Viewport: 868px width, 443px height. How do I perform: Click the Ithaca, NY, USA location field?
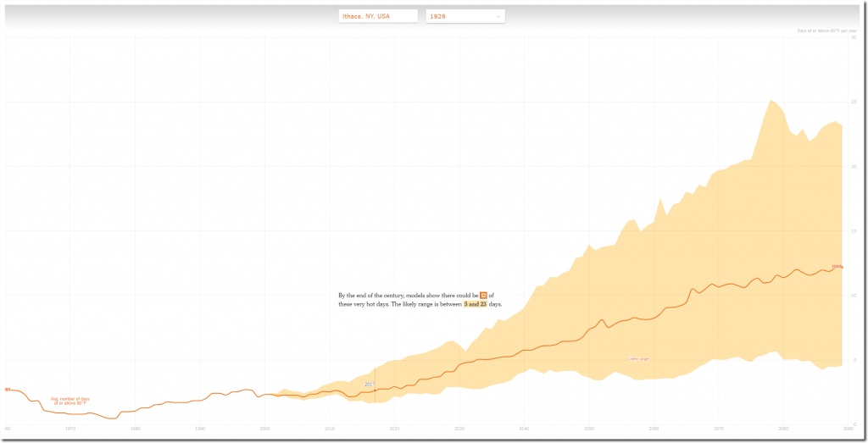coord(377,16)
